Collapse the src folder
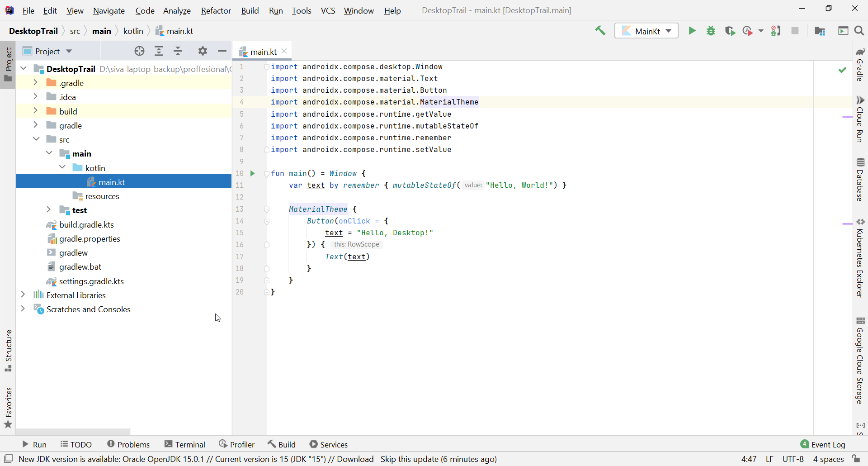 point(36,139)
